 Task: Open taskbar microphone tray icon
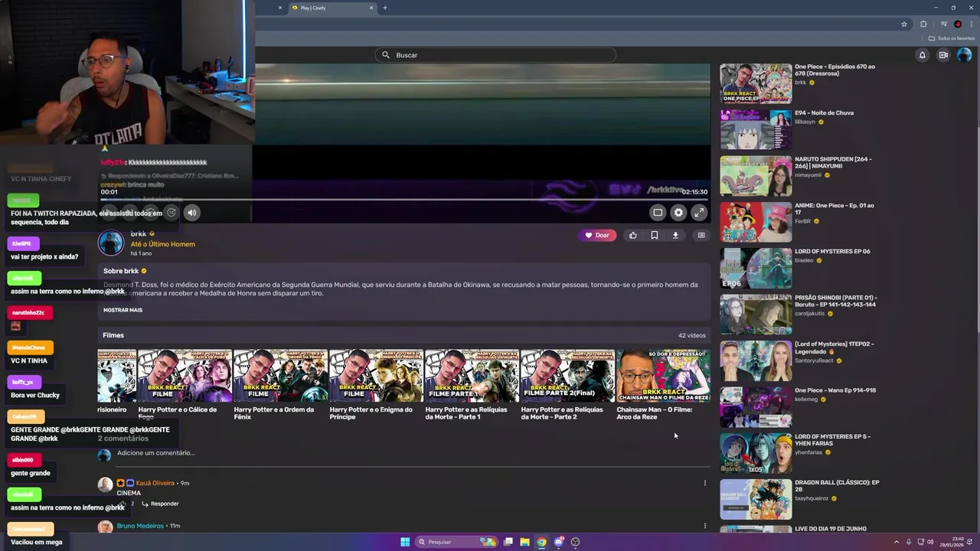[x=909, y=542]
